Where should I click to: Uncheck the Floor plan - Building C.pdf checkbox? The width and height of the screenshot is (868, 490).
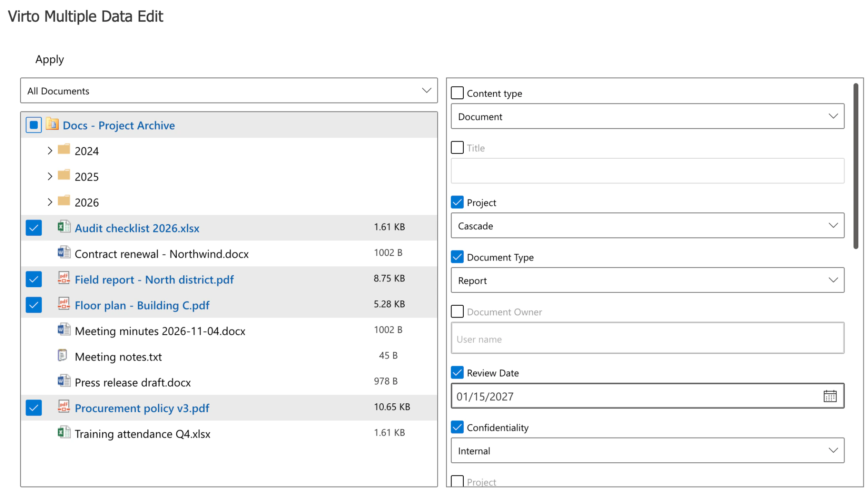tap(34, 305)
